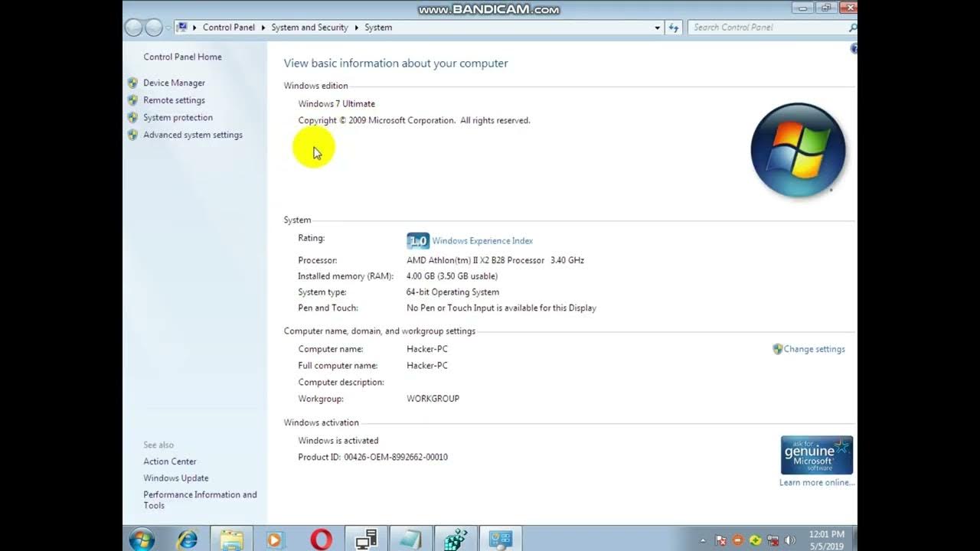This screenshot has height=551, width=980.
Task: Click the search magnifier icon
Action: point(852,28)
